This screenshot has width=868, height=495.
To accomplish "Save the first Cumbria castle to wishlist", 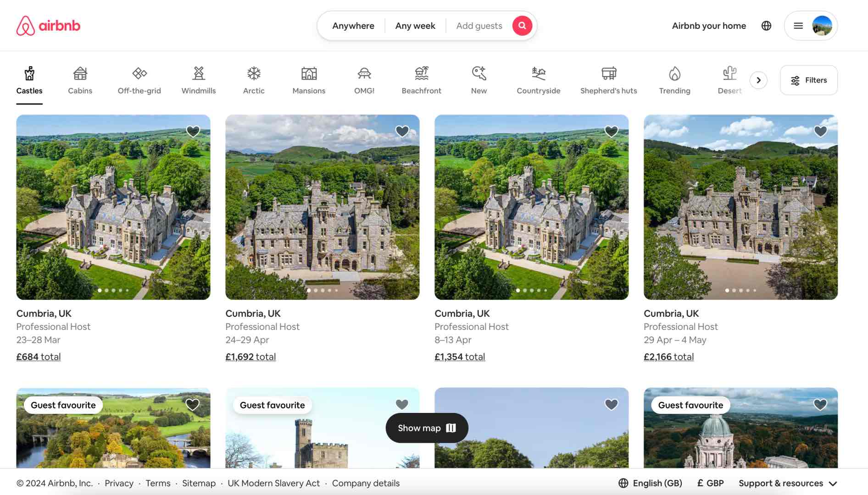I will pos(192,131).
